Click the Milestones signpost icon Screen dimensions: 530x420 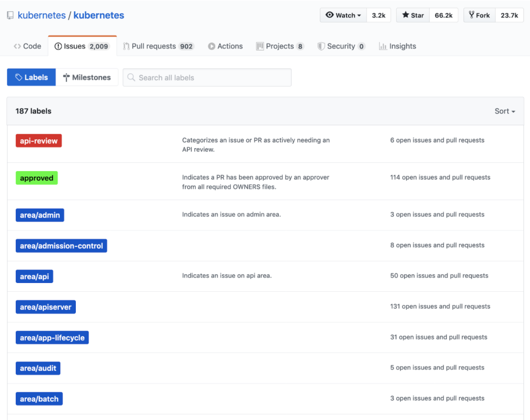(x=66, y=78)
